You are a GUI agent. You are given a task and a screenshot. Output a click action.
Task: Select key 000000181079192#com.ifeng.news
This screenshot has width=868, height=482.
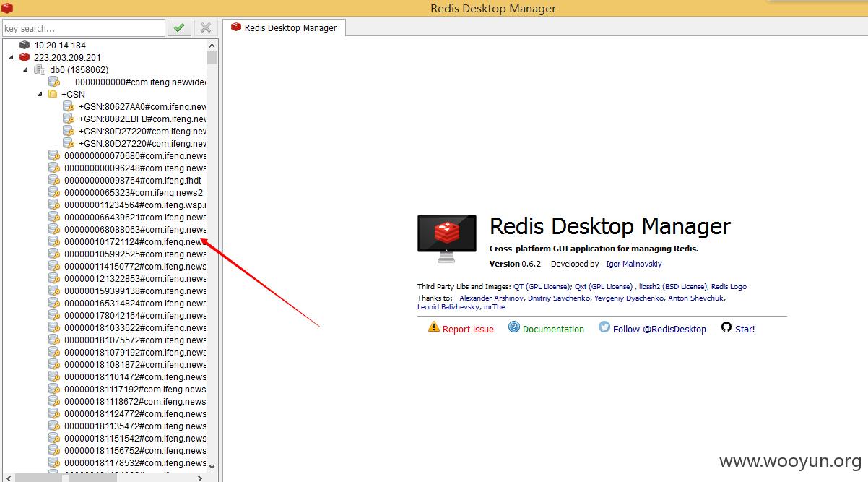coord(135,352)
